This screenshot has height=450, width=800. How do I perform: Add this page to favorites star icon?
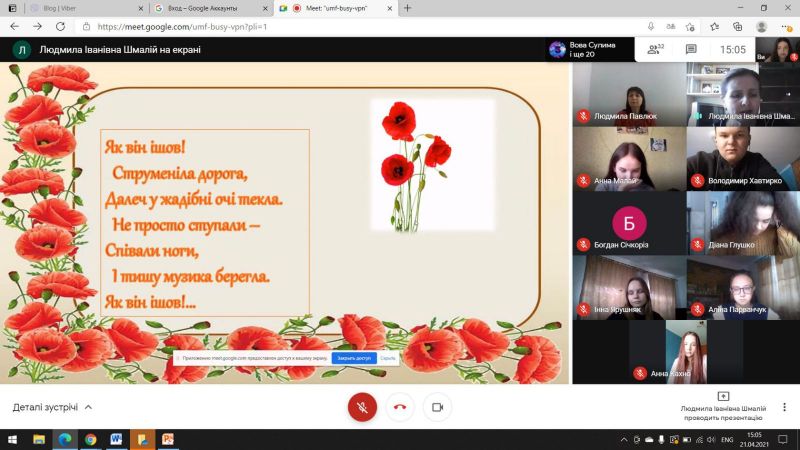pyautogui.click(x=691, y=27)
